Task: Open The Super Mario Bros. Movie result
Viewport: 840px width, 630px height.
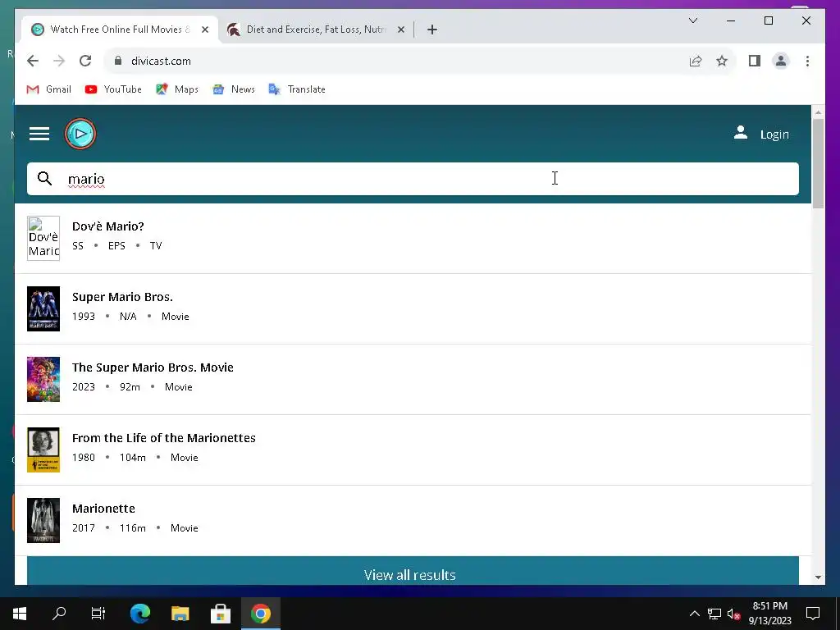Action: point(413,379)
